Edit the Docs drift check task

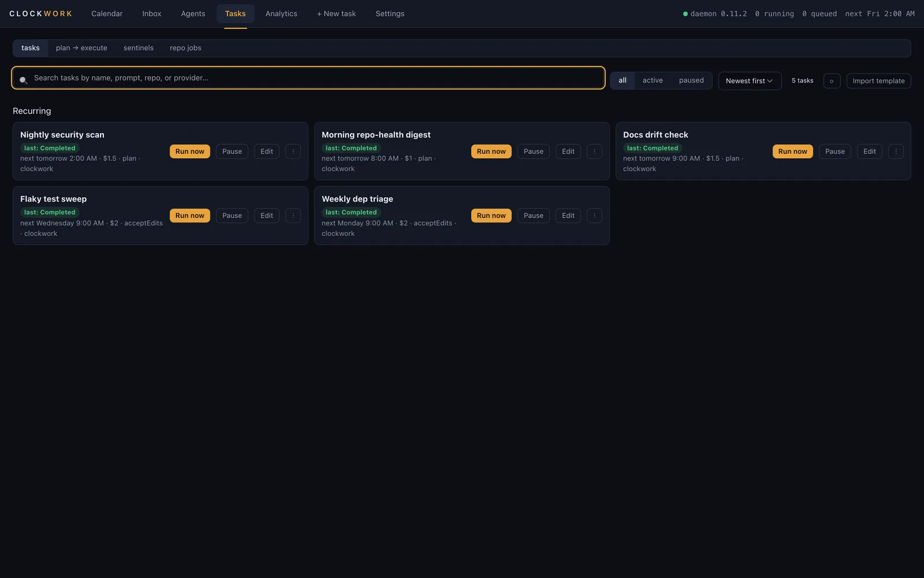pyautogui.click(x=870, y=151)
